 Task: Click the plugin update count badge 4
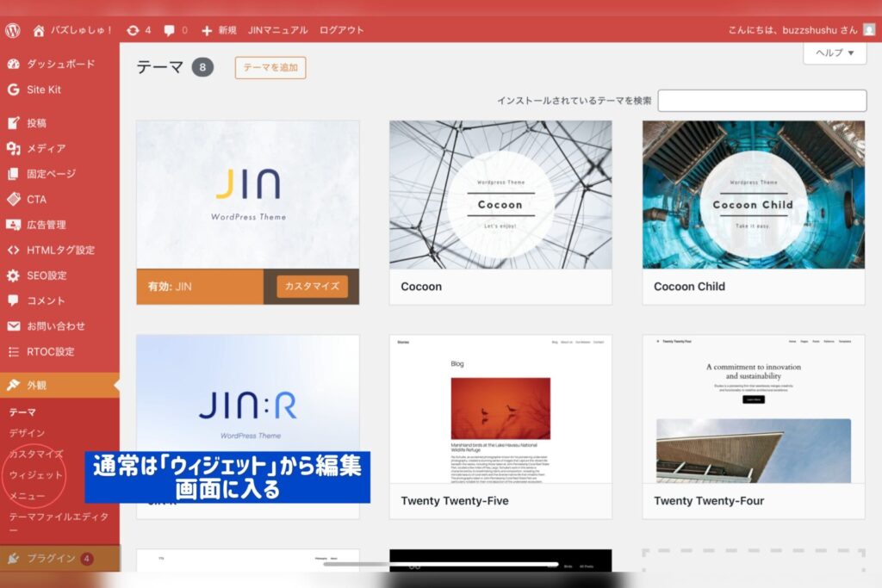(x=87, y=559)
